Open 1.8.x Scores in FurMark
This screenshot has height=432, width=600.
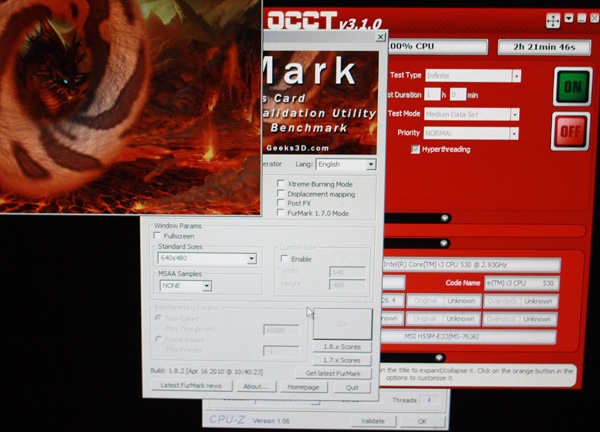coord(342,347)
